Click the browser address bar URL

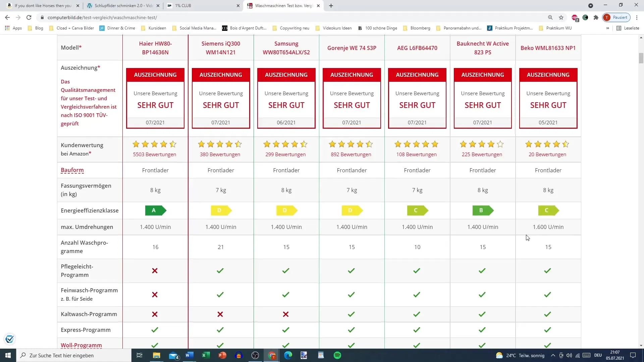pyautogui.click(x=102, y=17)
